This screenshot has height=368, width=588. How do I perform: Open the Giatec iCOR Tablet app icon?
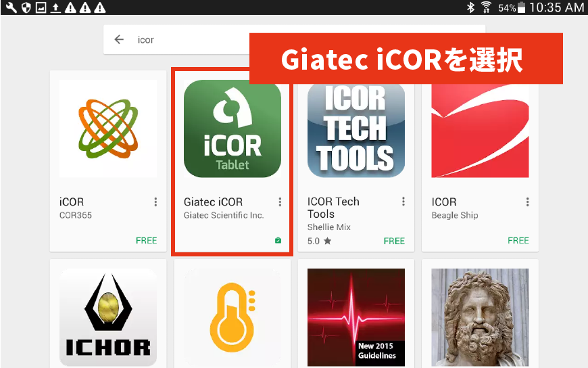pyautogui.click(x=232, y=129)
